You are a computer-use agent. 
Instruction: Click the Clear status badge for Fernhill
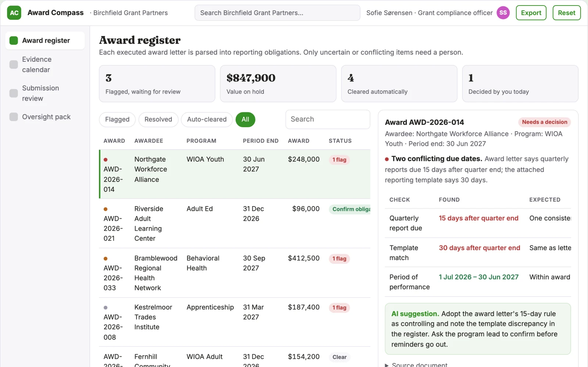click(x=339, y=357)
